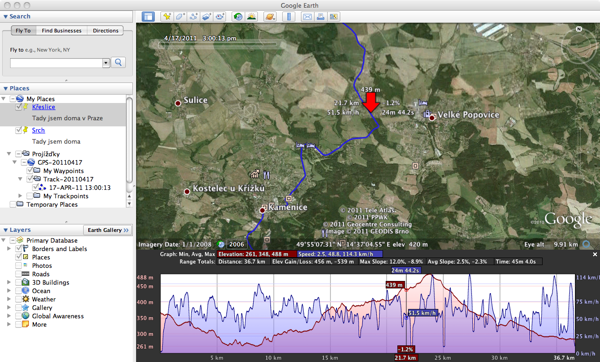Screen dimensions: 600x362
Task: Toggle the Elevation graph label in profile header
Action: coord(257,254)
